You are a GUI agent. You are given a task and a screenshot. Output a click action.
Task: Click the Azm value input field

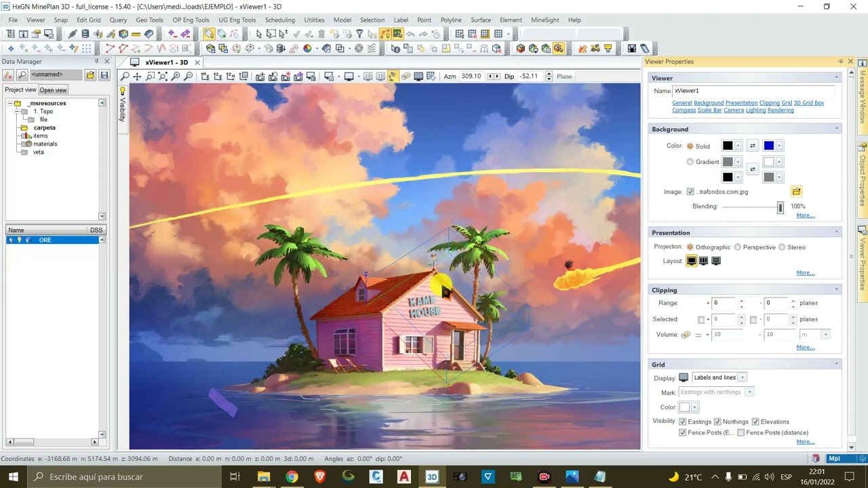tap(471, 77)
